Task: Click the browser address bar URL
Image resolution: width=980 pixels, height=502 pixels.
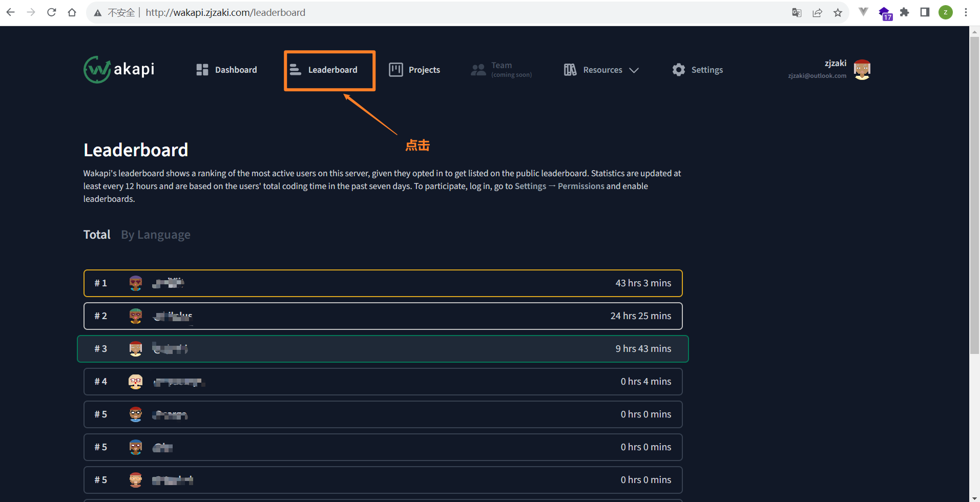Action: (225, 12)
